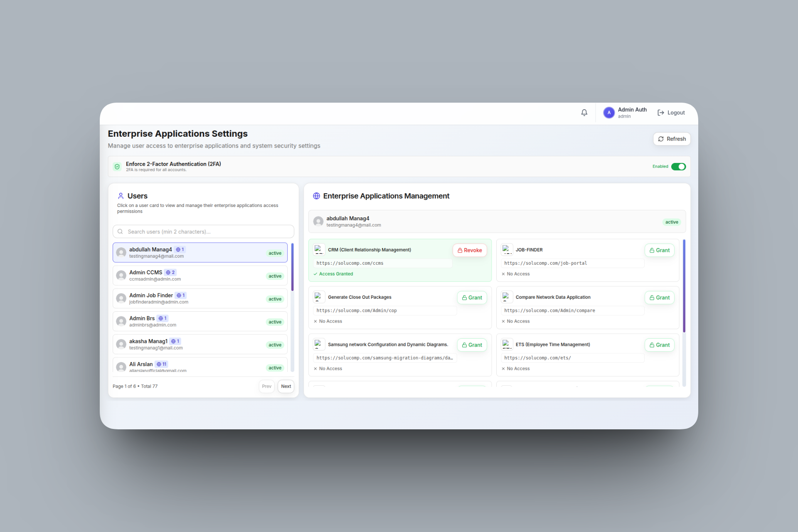798x532 pixels.
Task: Revoke CRM access for abdullah Manag4
Action: [470, 250]
